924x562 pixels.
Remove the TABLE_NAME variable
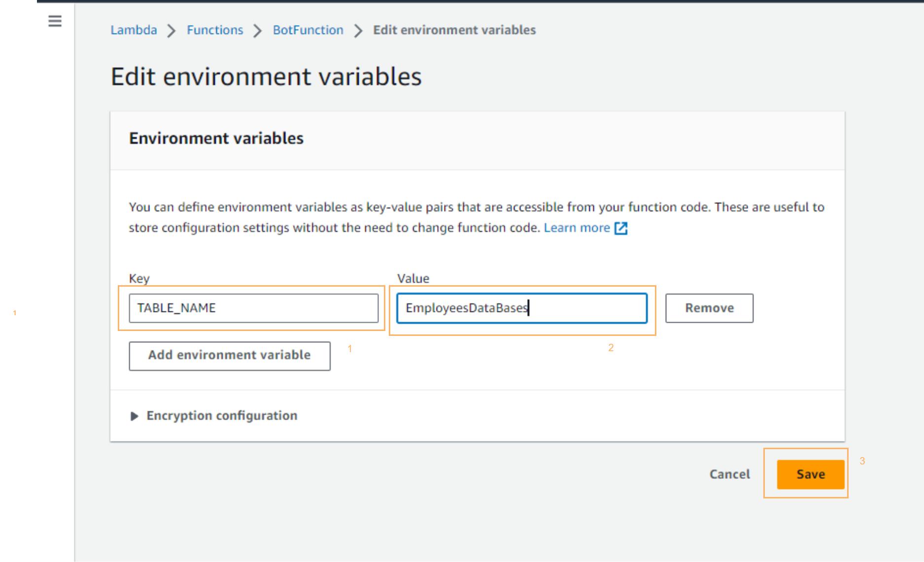tap(709, 308)
